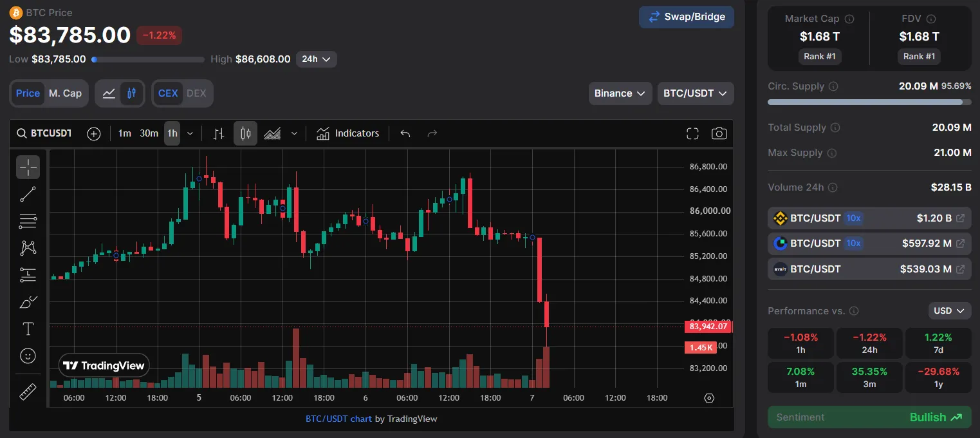Image resolution: width=980 pixels, height=438 pixels.
Task: Click the Bitcoin logo icon
Action: coord(16,12)
